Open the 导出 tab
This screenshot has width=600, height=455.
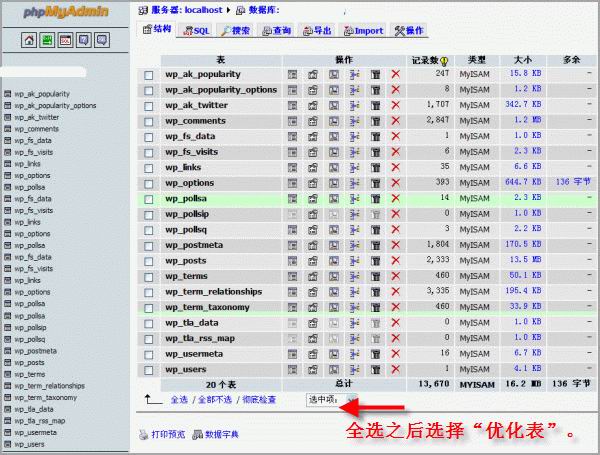tap(317, 31)
